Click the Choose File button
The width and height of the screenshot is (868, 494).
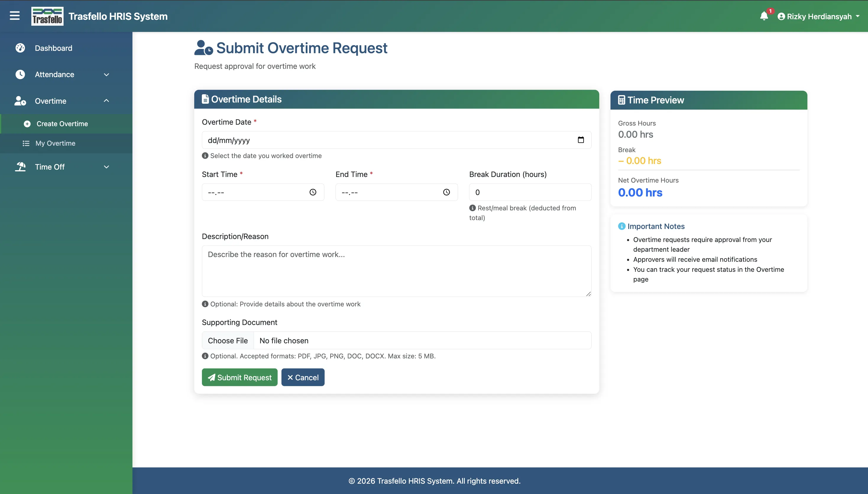(228, 340)
